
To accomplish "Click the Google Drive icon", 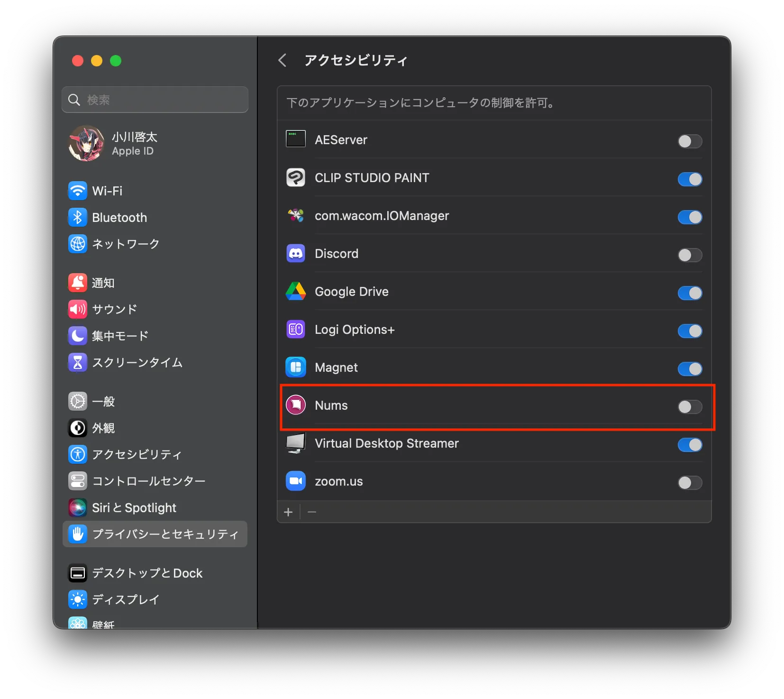I will pyautogui.click(x=296, y=292).
